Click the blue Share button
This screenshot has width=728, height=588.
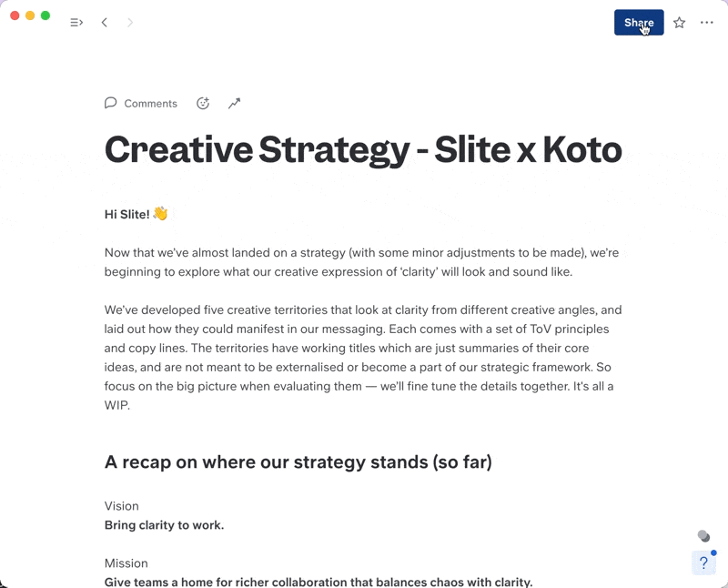(639, 22)
